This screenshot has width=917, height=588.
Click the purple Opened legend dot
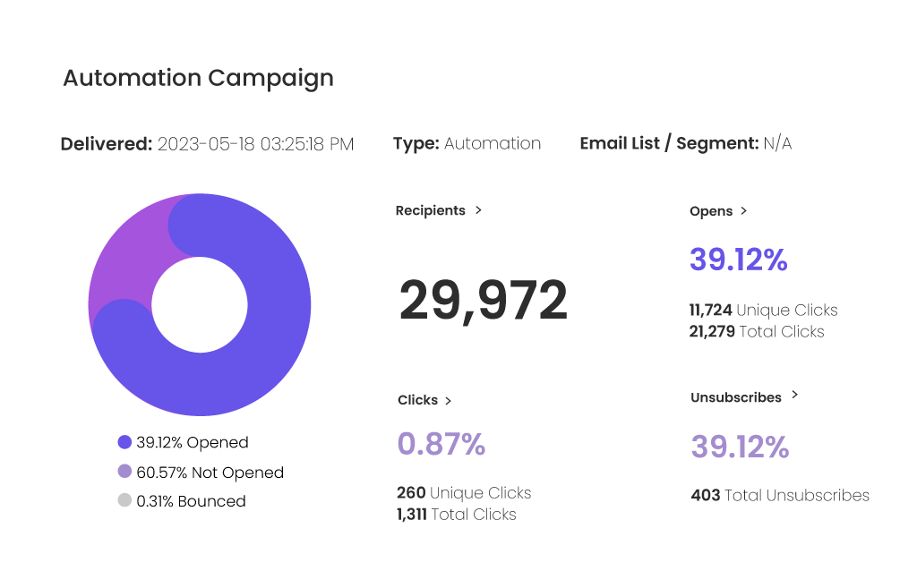(x=124, y=442)
